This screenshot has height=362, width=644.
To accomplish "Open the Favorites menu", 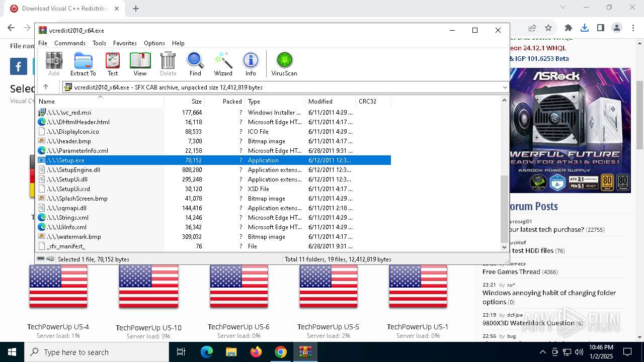I will coord(125,43).
